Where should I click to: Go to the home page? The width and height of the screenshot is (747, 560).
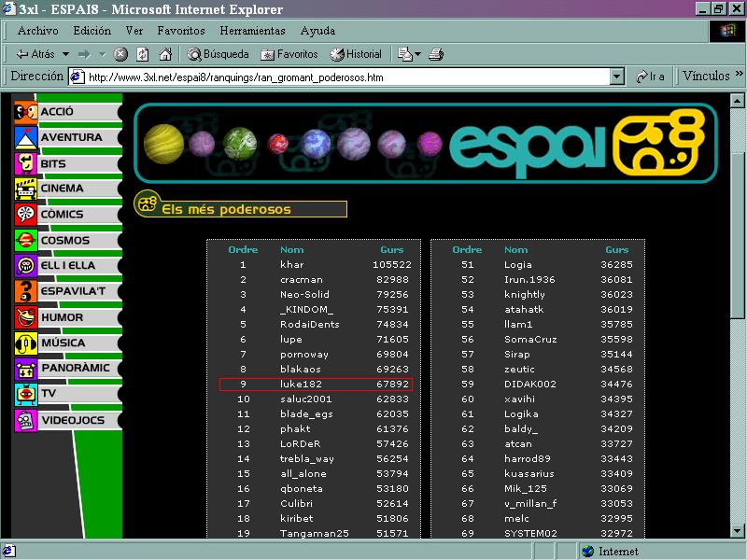point(165,54)
